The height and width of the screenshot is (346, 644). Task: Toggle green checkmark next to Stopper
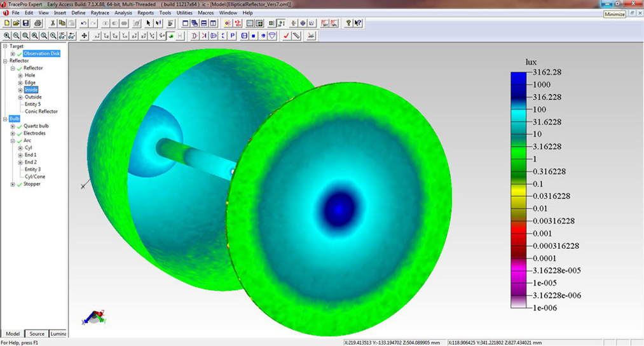(x=19, y=184)
